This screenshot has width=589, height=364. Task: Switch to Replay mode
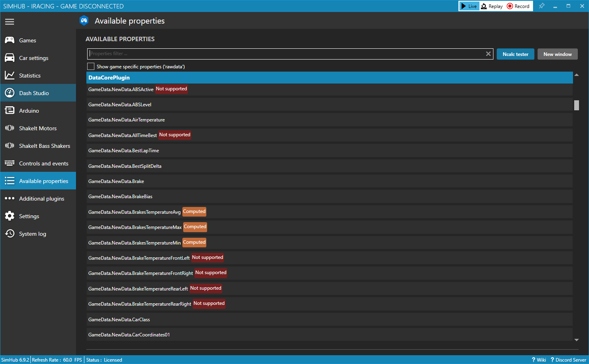[491, 6]
